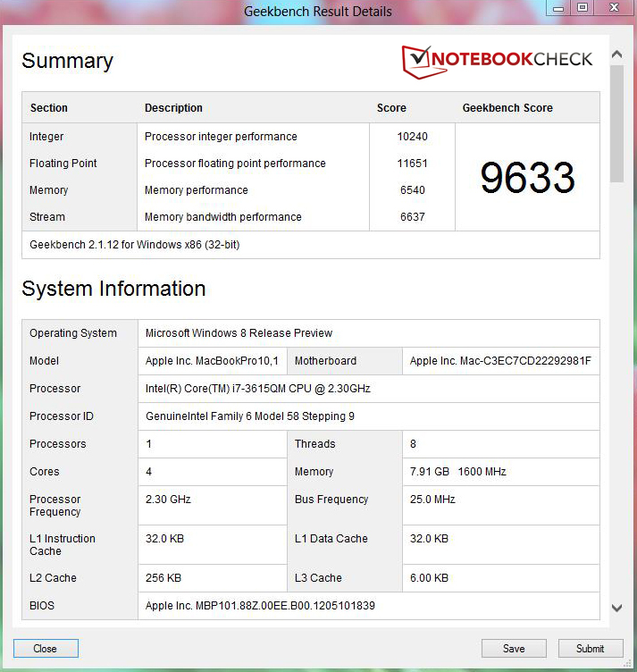Click the 'GenuineIntel Family 6 Model 58' value
Screen dimensions: 637x672
click(250, 416)
